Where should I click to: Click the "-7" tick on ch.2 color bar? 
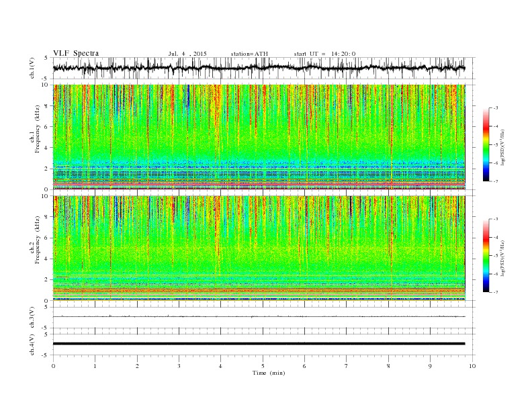tap(495, 292)
